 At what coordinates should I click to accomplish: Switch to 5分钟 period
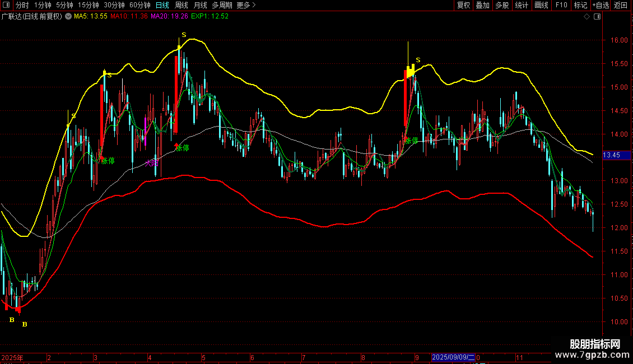tap(64, 5)
